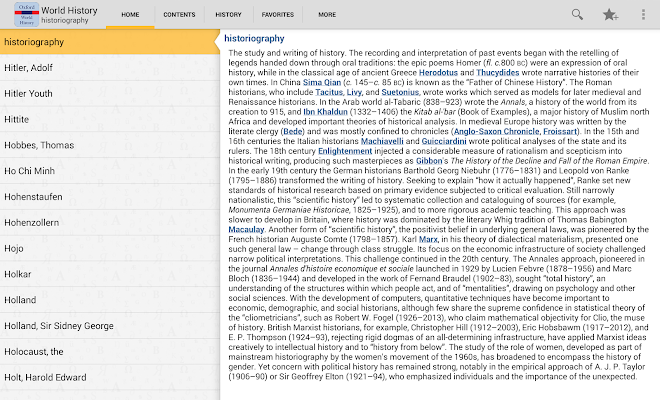Image resolution: width=660 pixels, height=400 pixels.
Task: Select 'Hitler, Adolf' in the entry list
Action: tap(109, 68)
